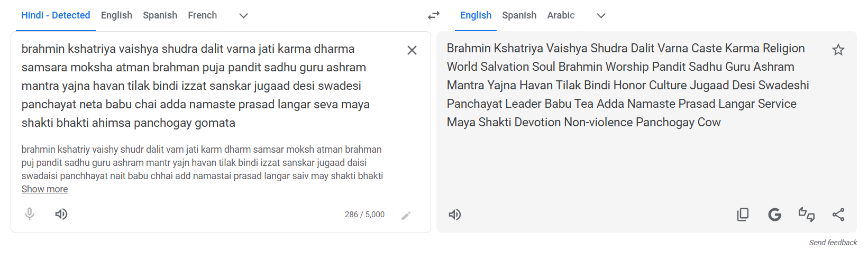
Task: Search translation with Google icon
Action: pyautogui.click(x=775, y=215)
